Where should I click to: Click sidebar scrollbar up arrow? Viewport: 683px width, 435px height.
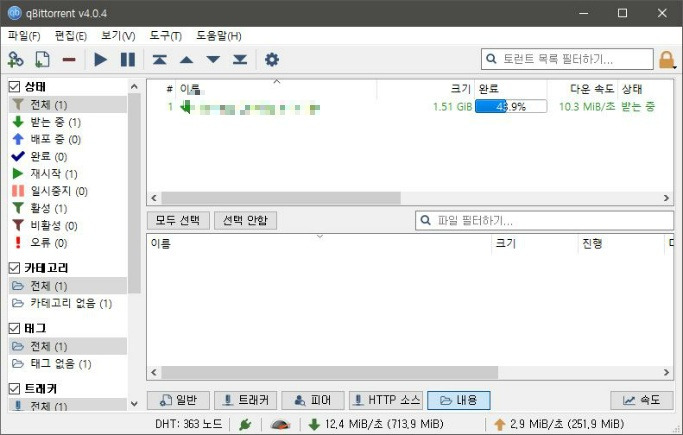tap(134, 87)
